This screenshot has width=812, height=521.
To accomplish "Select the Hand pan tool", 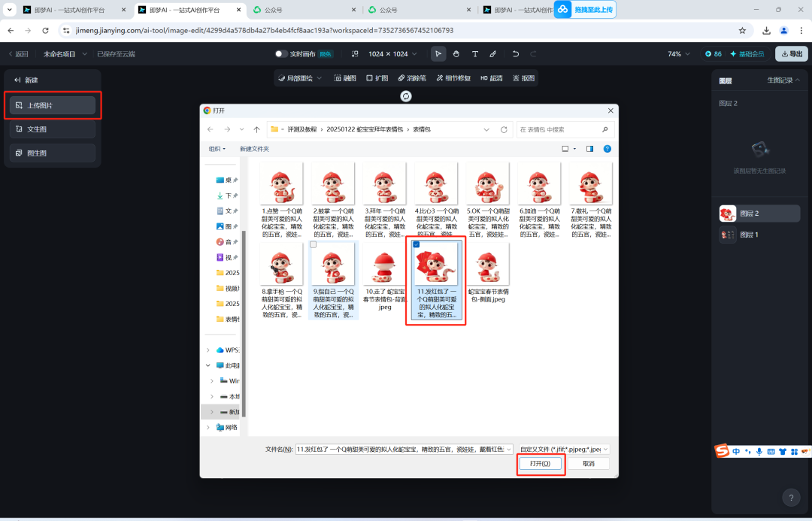I will 455,53.
